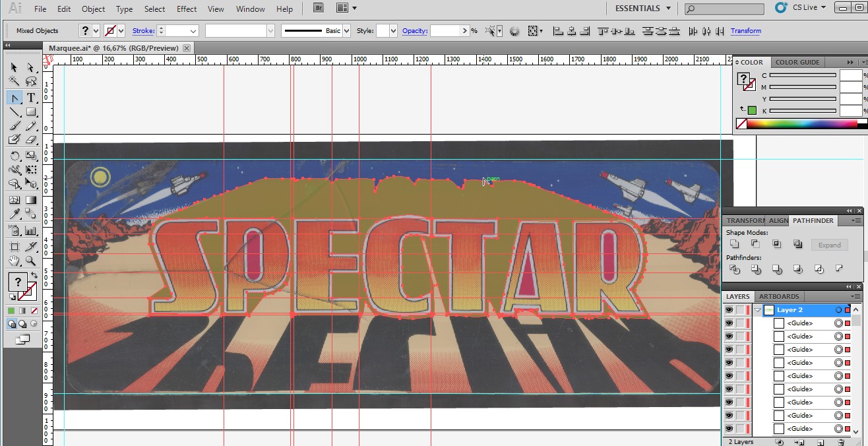Switch to ALIGN panel tab
Viewport: 868px width, 446px height.
click(778, 220)
